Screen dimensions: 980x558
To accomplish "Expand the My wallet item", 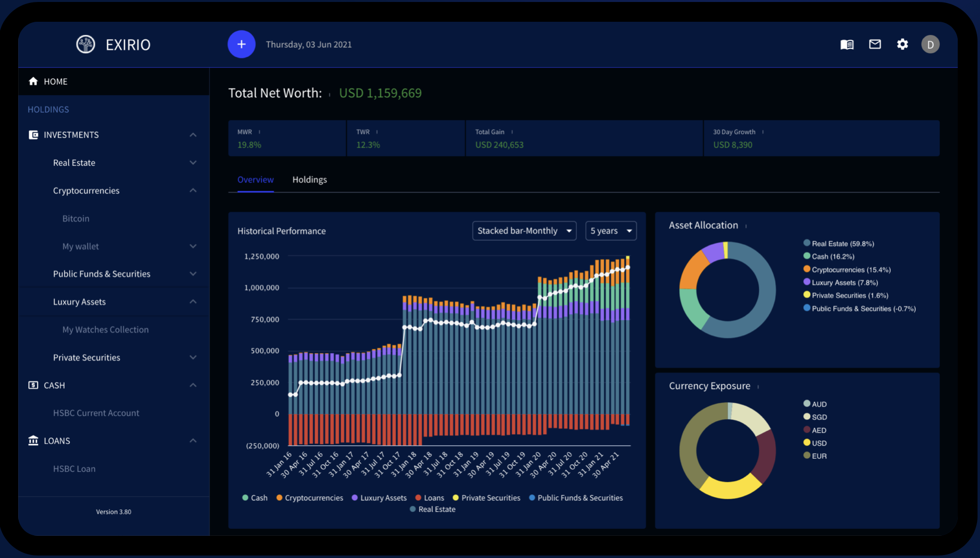I will click(193, 246).
